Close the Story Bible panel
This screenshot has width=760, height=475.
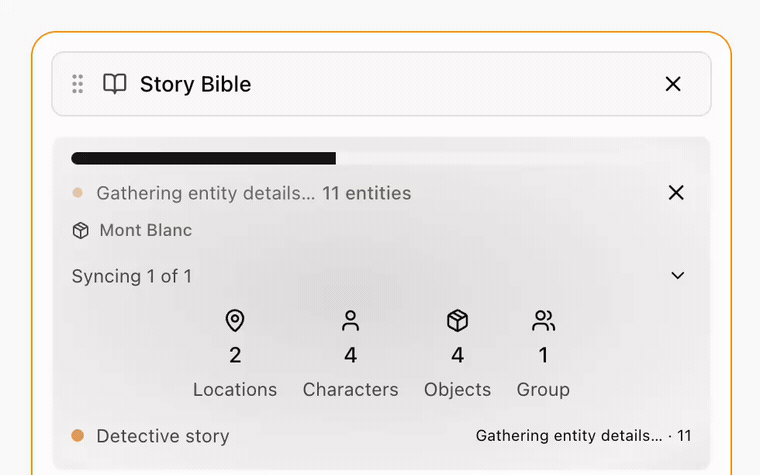tap(673, 84)
